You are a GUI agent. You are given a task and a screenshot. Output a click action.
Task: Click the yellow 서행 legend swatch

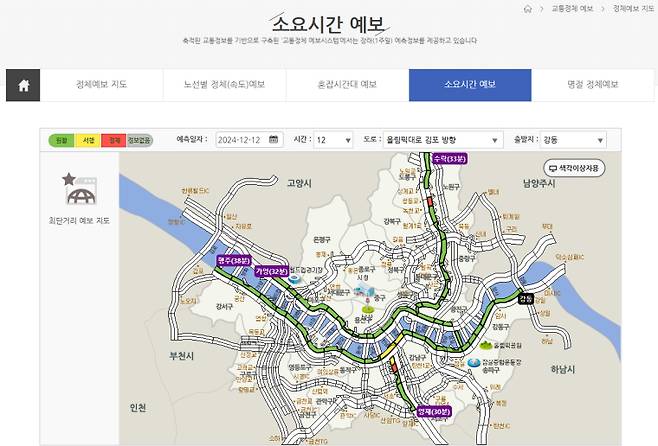88,140
